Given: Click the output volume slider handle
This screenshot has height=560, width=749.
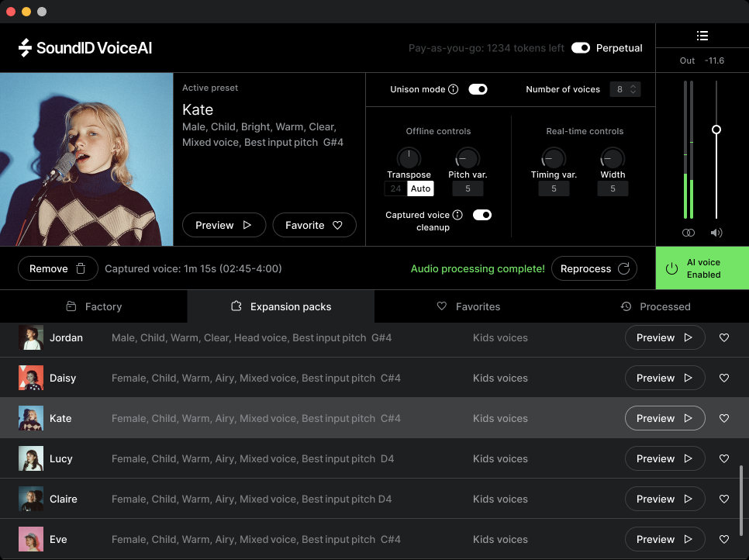Looking at the screenshot, I should [x=716, y=130].
